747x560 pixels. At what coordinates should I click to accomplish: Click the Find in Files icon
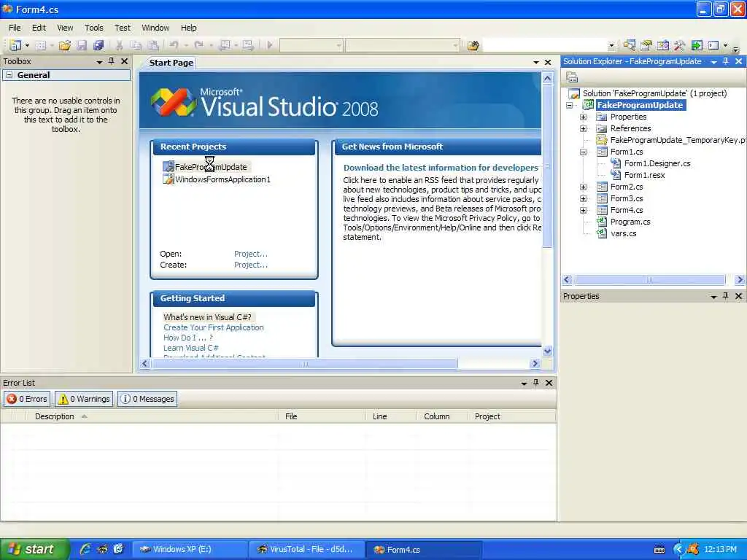point(473,45)
